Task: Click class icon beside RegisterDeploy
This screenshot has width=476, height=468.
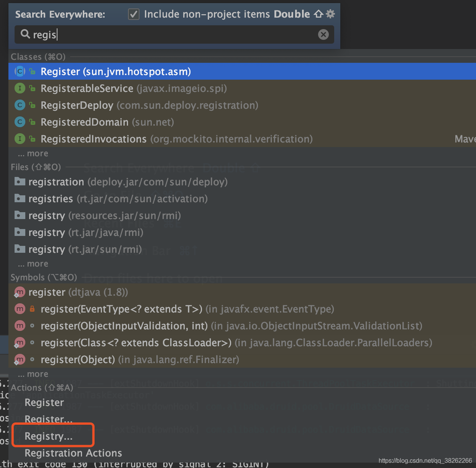Action: (x=20, y=105)
